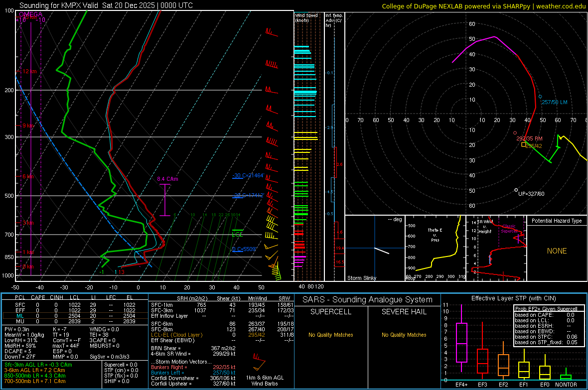Click the Storm Slinky panel label

click(x=361, y=278)
